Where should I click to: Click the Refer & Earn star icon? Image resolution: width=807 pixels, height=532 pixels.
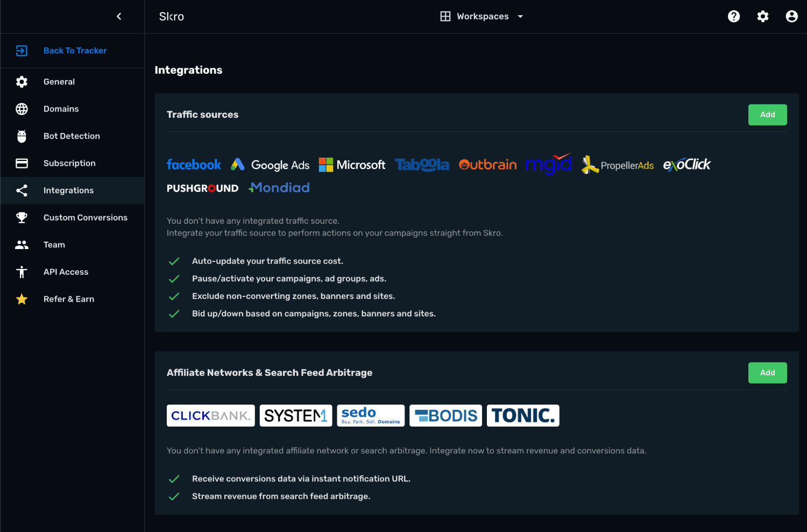tap(22, 299)
